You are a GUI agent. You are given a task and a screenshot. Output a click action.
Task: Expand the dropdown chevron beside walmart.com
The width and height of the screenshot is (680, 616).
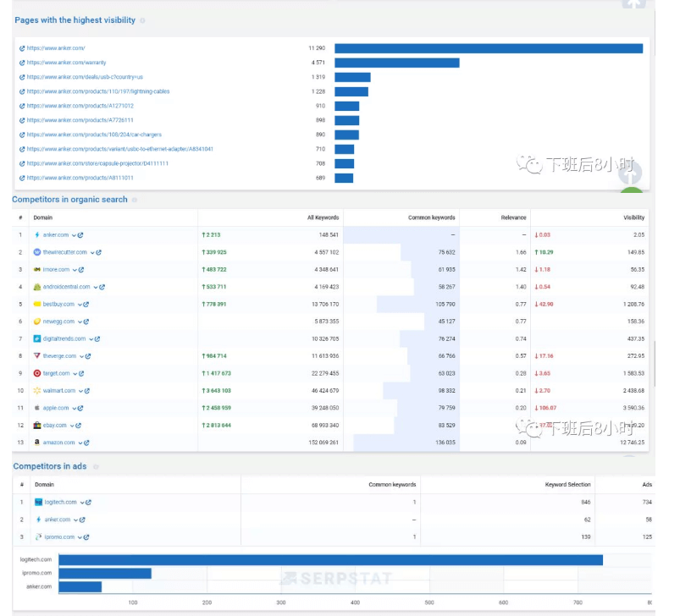coord(80,391)
